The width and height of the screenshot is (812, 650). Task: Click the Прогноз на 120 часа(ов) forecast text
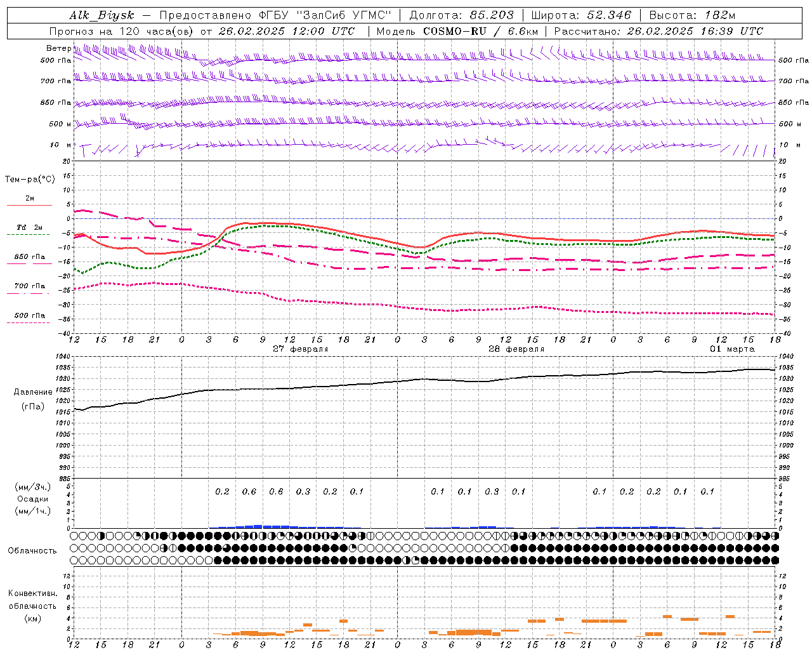tap(122, 31)
